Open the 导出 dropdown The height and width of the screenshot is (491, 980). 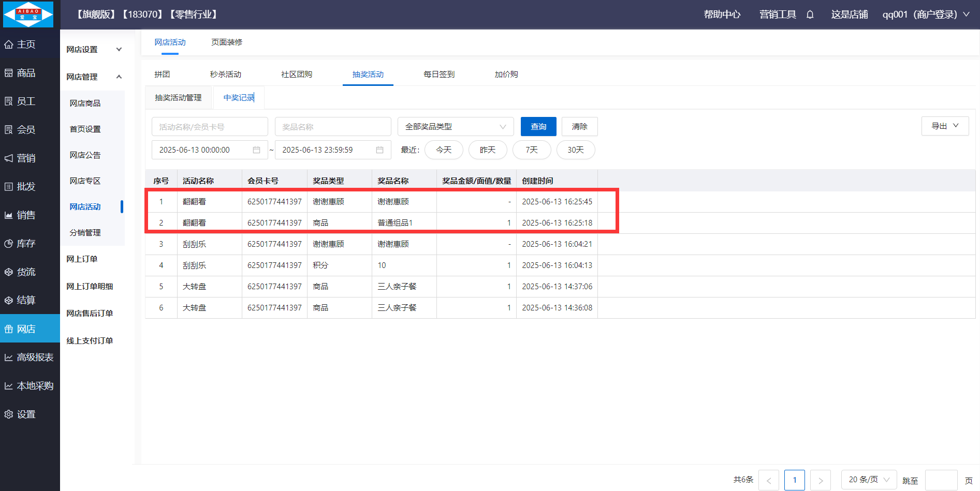(945, 126)
